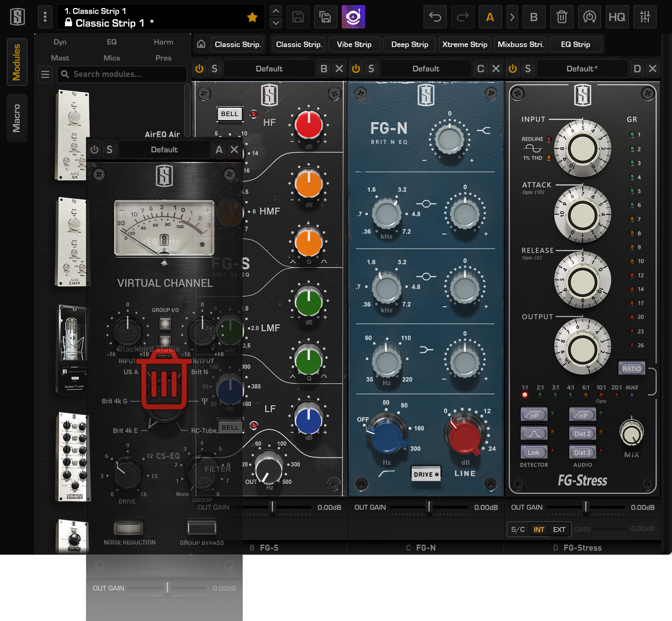Toggle power on slot C FG-N module
Viewport: 672px width, 621px height.
[356, 69]
